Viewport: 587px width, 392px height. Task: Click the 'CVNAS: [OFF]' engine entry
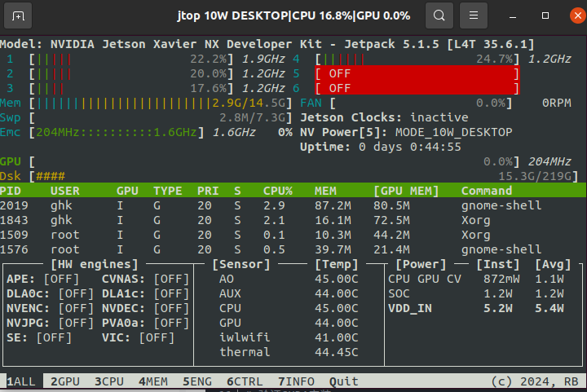146,279
